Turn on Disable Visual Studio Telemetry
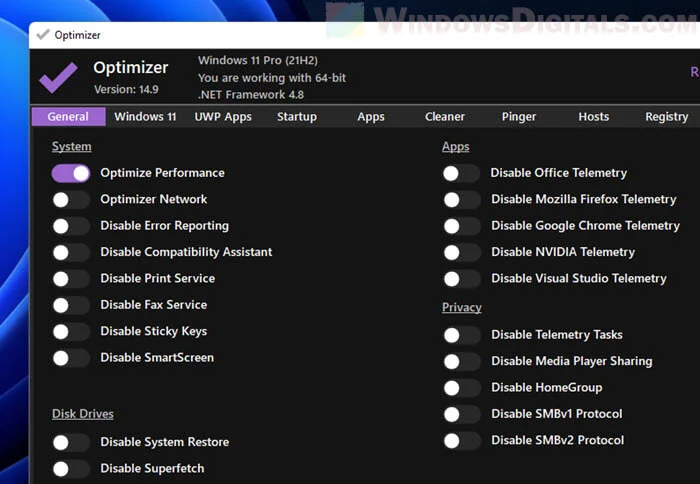This screenshot has height=484, width=700. (x=461, y=279)
